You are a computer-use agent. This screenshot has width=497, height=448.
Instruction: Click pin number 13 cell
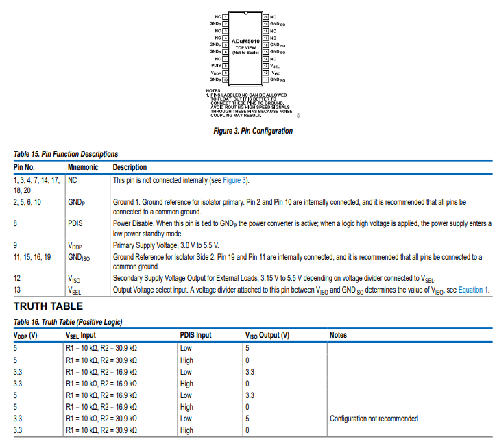pos(17,290)
